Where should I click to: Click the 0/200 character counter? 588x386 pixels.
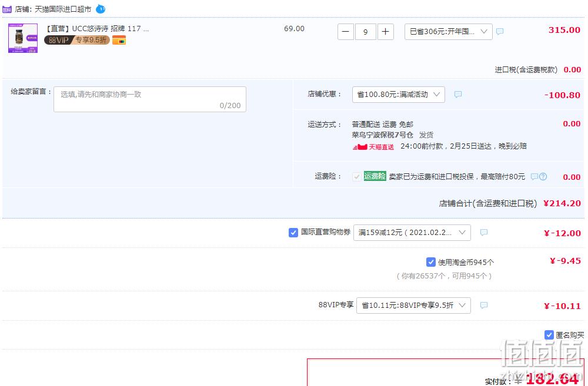pyautogui.click(x=230, y=106)
